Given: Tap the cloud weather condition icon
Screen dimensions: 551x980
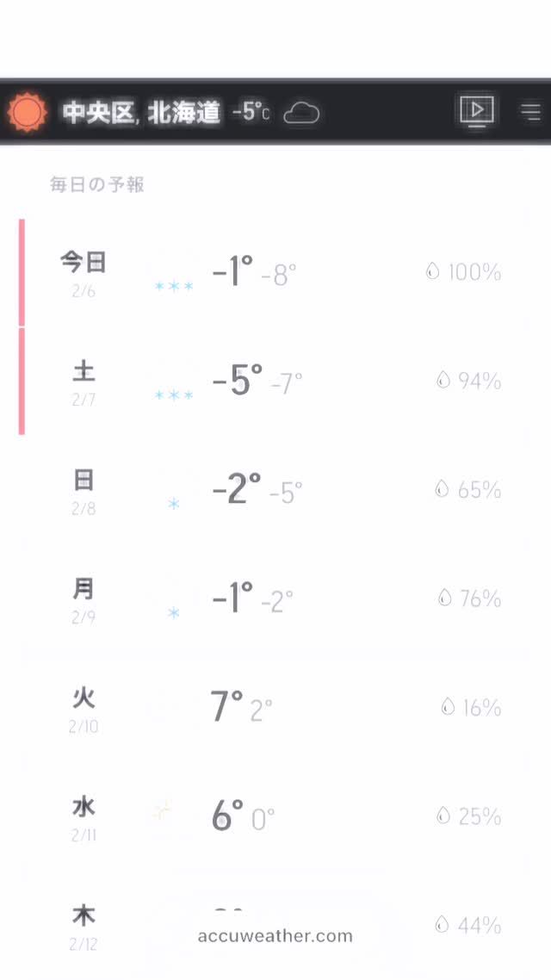Looking at the screenshot, I should tap(303, 113).
